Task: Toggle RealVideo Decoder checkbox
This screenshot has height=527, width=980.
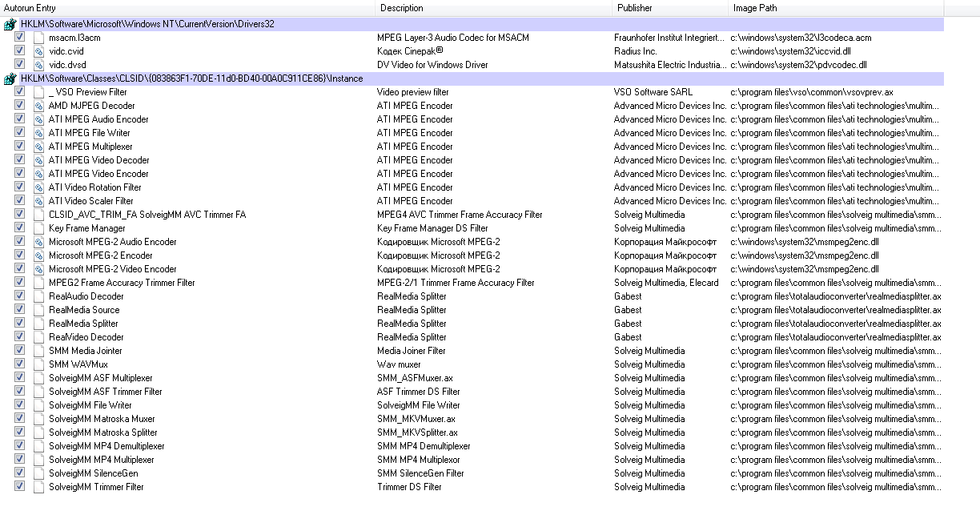Action: (19, 336)
